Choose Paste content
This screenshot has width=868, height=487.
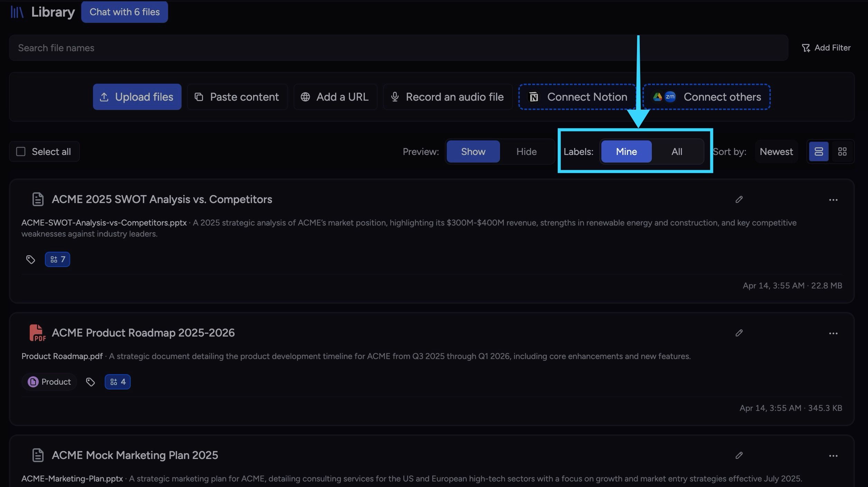click(237, 97)
